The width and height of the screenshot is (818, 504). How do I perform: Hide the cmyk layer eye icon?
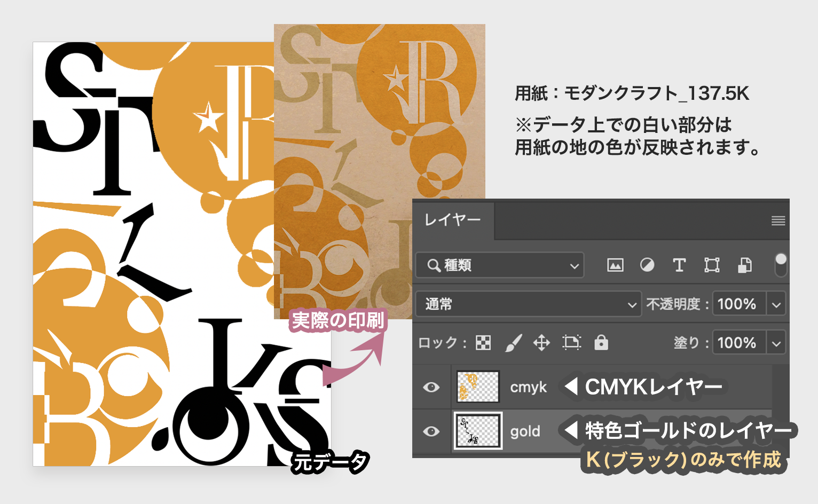[431, 387]
